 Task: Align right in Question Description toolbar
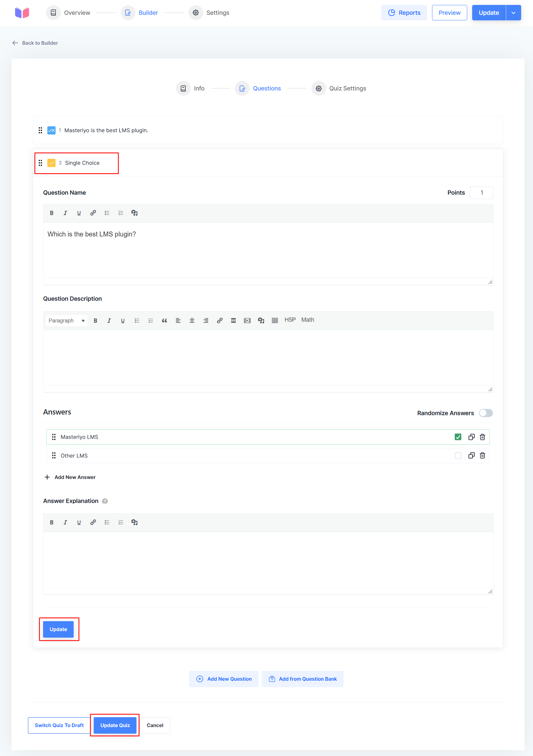point(206,320)
